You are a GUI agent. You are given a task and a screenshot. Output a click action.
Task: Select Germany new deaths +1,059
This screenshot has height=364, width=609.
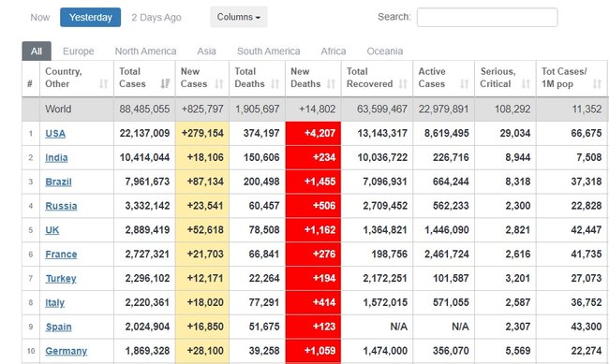pos(319,350)
